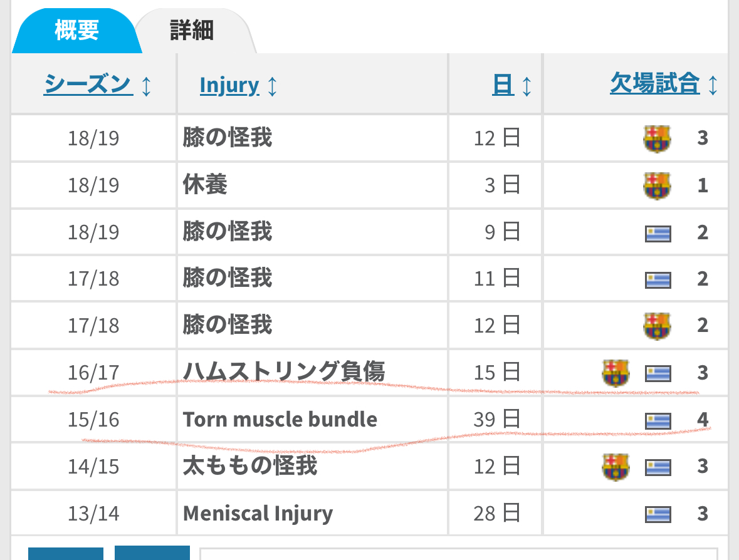Click Uruguay flag in 18/19 9日 row
The image size is (739, 560).
658,234
